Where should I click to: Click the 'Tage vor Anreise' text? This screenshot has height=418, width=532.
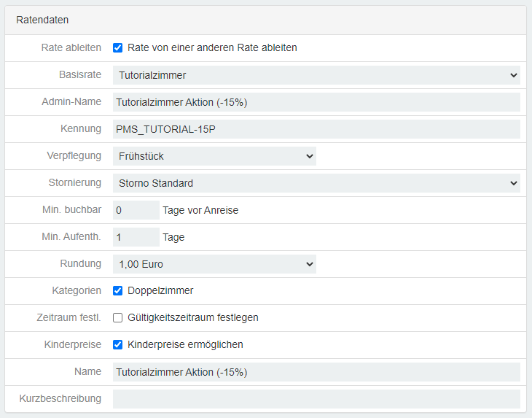pyautogui.click(x=200, y=210)
